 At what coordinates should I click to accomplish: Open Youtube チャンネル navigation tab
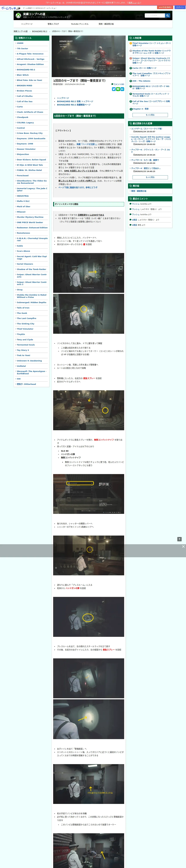[x=80, y=24]
